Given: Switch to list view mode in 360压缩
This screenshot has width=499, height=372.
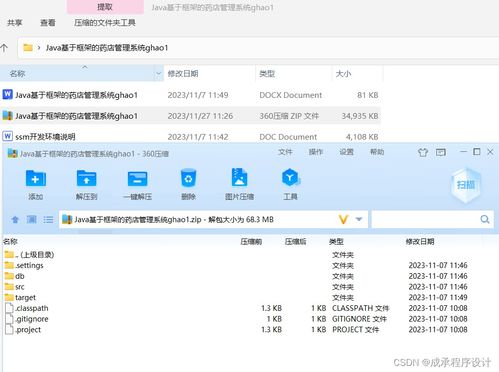Looking at the screenshot, I should [x=48, y=219].
